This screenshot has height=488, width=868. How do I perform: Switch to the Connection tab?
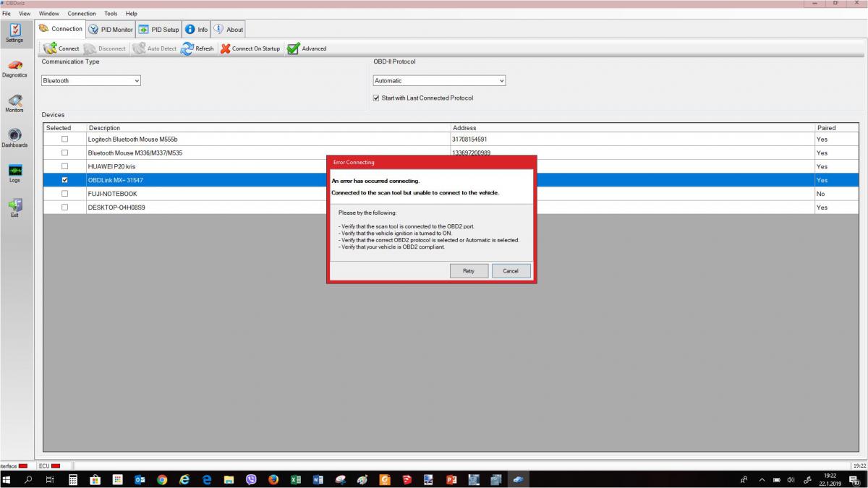[x=60, y=29]
